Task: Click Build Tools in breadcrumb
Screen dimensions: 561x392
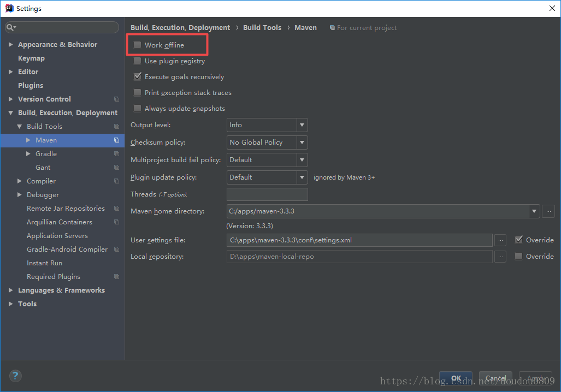Action: point(262,27)
